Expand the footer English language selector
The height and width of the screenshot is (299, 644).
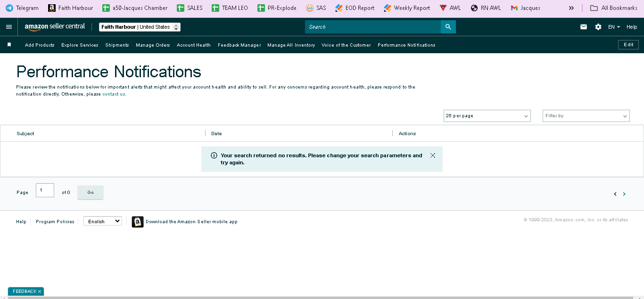103,221
